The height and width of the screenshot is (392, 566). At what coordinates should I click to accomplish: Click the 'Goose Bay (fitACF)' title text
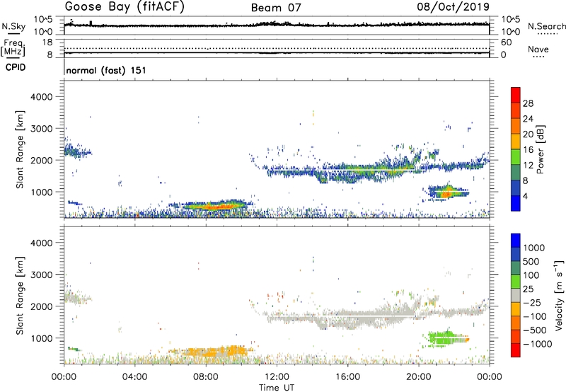[125, 7]
